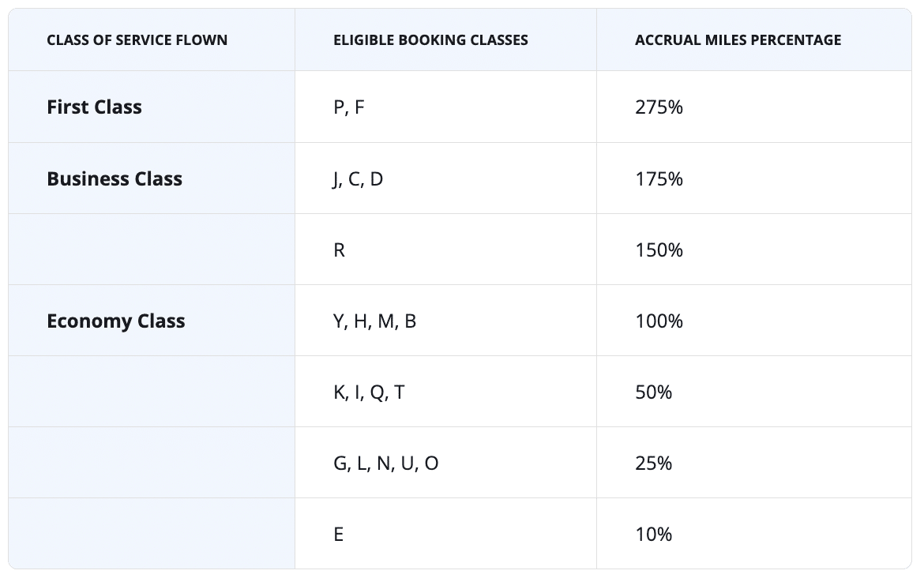Screen dimensions: 924x578
Task: Click booking classes Y, H, M, B cell
Action: click(x=374, y=321)
